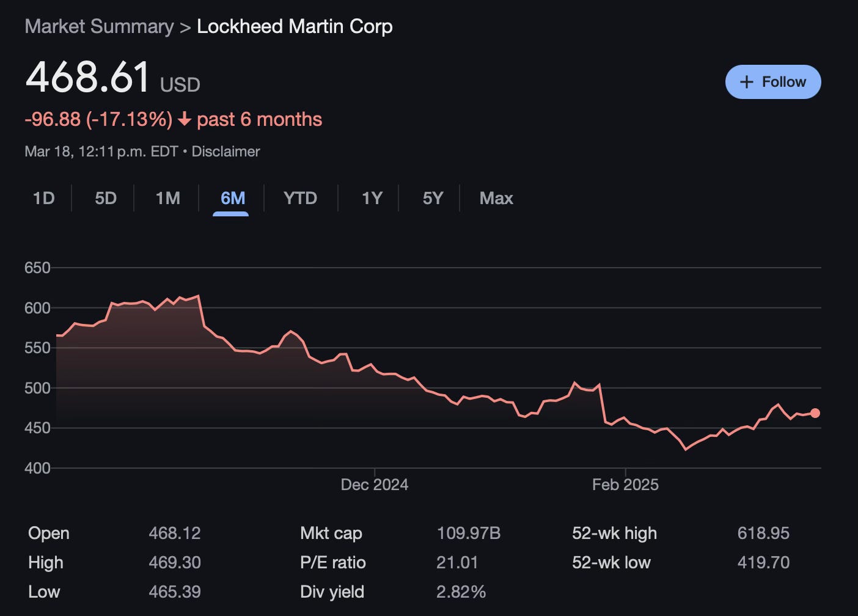Click the Feb 2025 axis label
The height and width of the screenshot is (616, 858).
coord(625,485)
